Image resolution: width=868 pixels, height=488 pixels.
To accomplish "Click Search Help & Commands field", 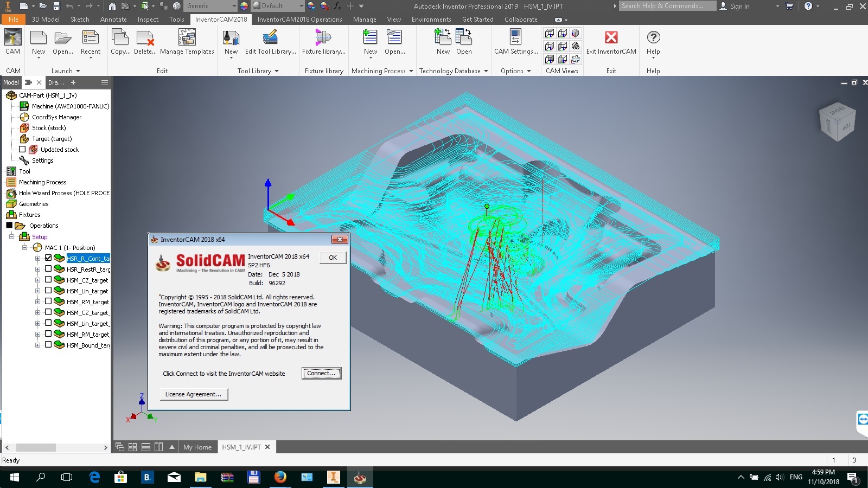I will tap(668, 6).
